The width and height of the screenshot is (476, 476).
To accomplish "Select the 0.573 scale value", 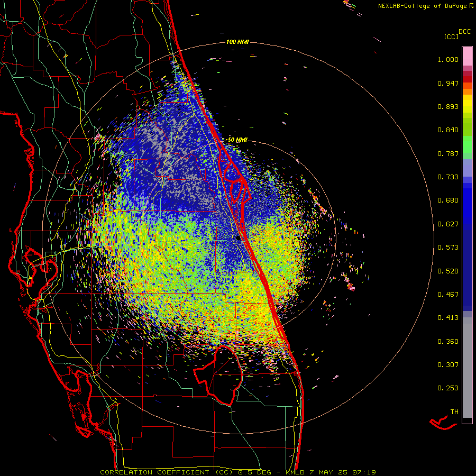I will coord(448,248).
